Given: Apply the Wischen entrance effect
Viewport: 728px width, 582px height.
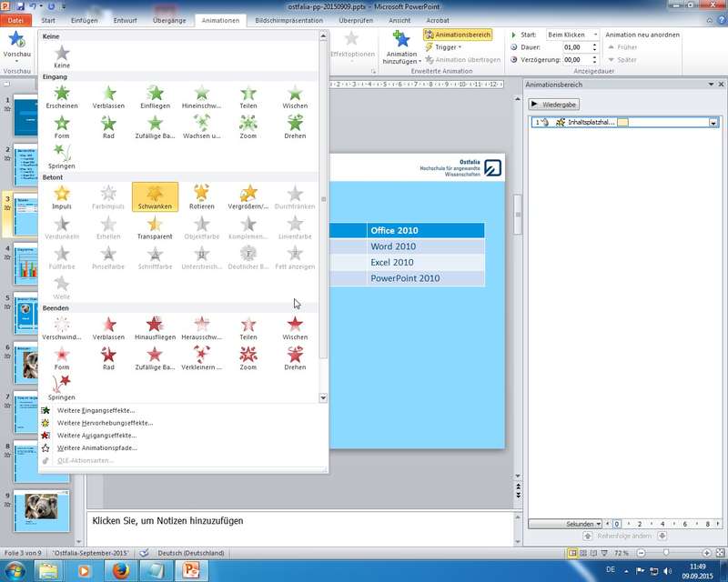Looking at the screenshot, I should click(x=295, y=97).
